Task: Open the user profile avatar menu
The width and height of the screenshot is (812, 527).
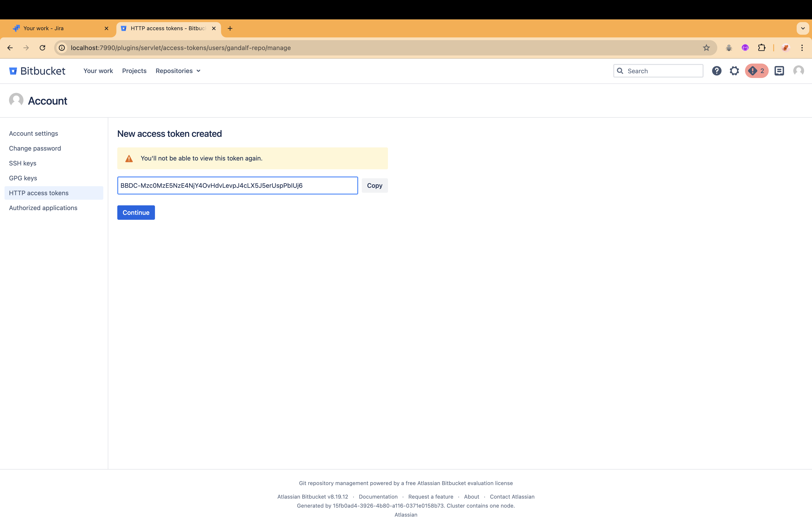Action: [x=798, y=71]
